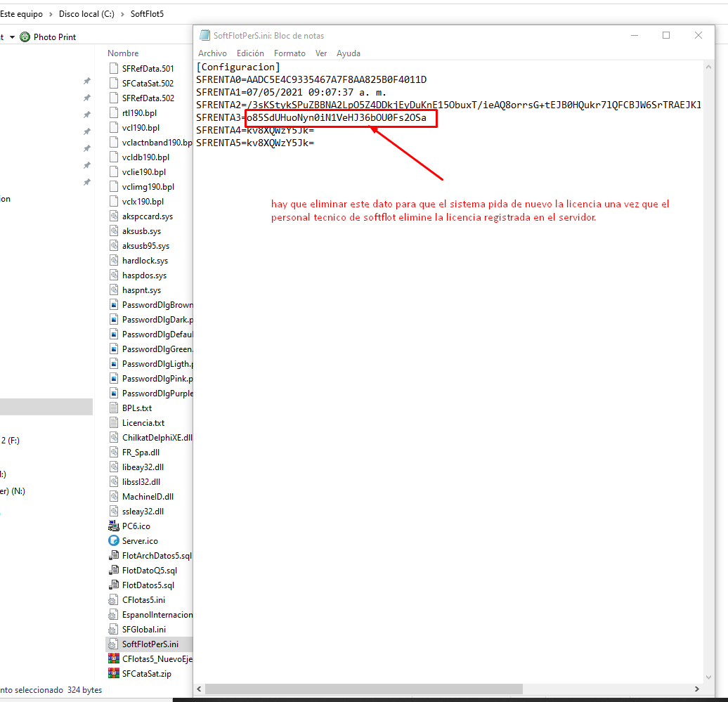
Task: Click the Notepad horizontal scroll right arrow
Action: (697, 689)
